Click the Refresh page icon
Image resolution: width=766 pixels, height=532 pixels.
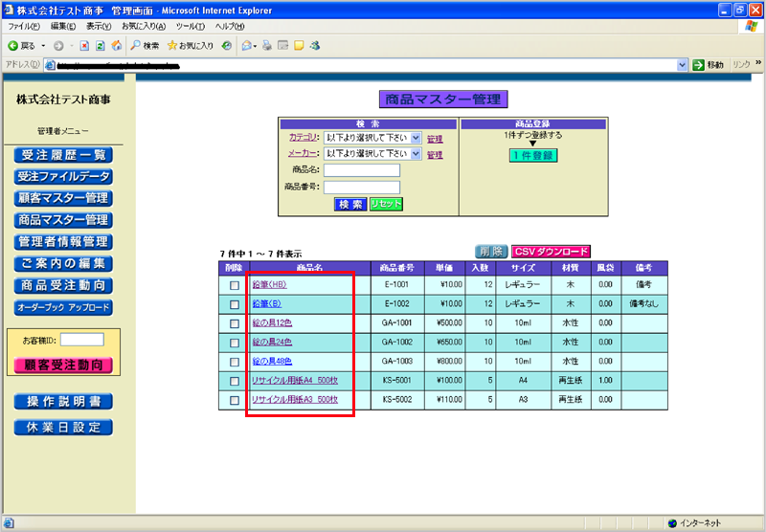pyautogui.click(x=101, y=45)
